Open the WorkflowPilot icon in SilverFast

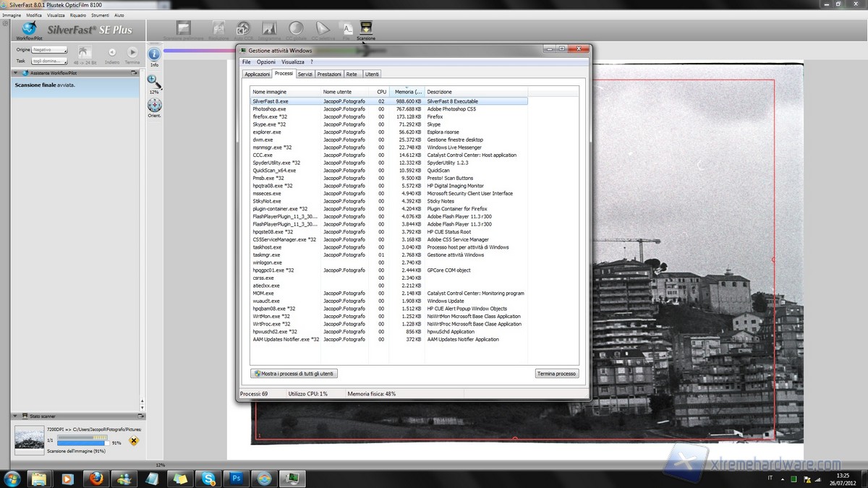tap(30, 29)
